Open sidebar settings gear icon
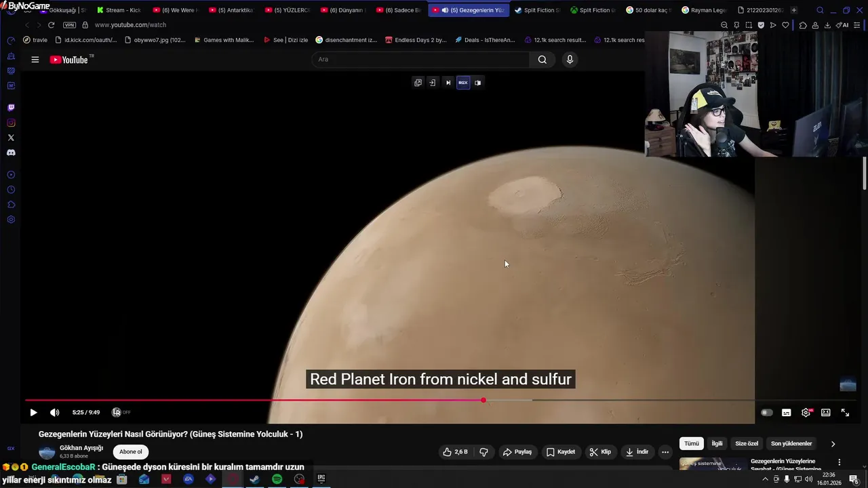The width and height of the screenshot is (868, 488). [11, 220]
